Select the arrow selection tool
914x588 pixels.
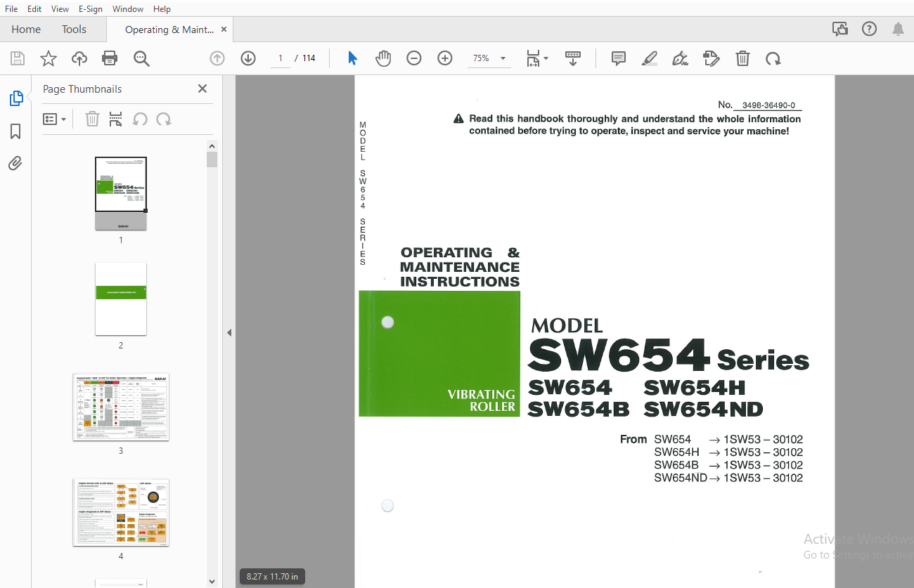click(x=352, y=58)
